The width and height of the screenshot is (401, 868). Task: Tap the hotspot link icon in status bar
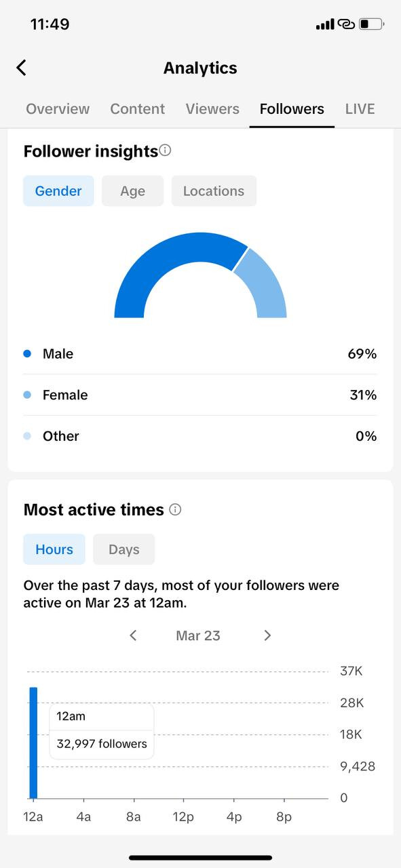point(347,24)
